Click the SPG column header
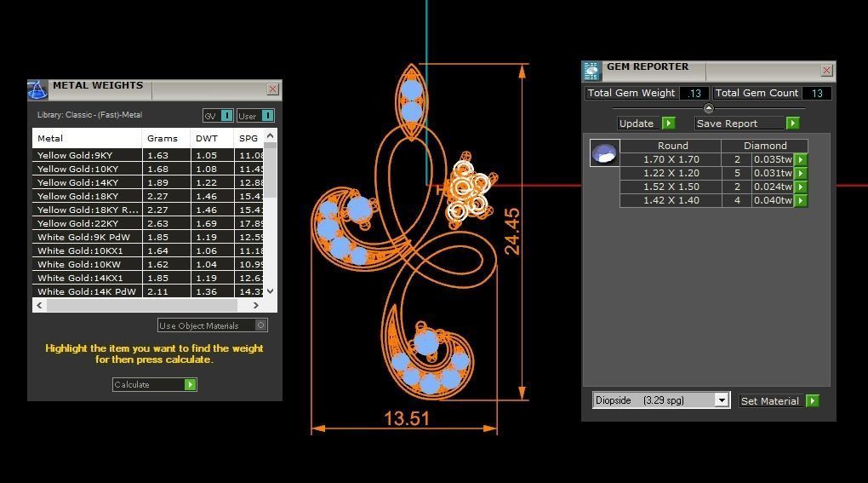This screenshot has width=868, height=483. [x=249, y=139]
